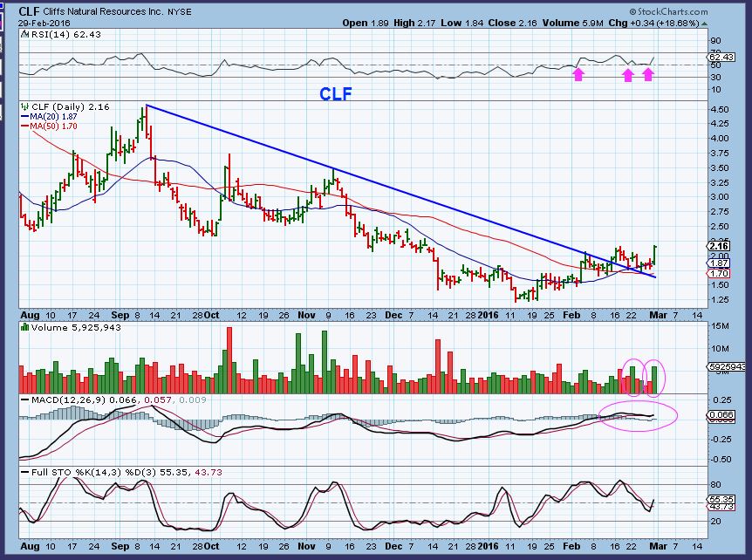Click the Volume 5.9M value in the header

coord(572,23)
